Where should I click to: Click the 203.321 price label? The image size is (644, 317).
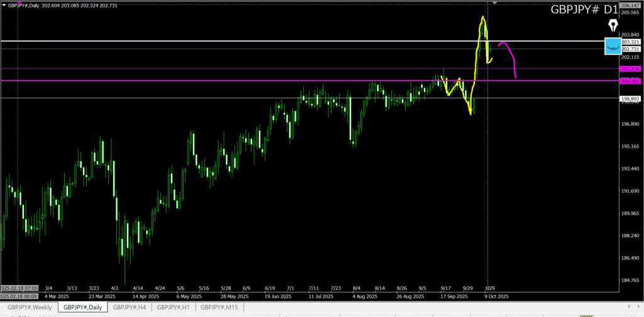630,42
